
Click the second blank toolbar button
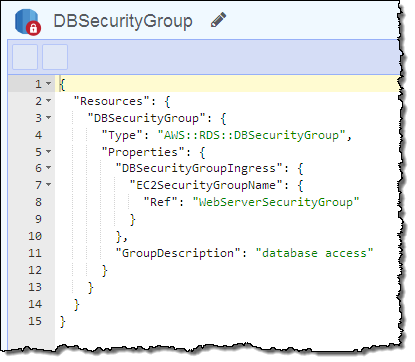55,57
